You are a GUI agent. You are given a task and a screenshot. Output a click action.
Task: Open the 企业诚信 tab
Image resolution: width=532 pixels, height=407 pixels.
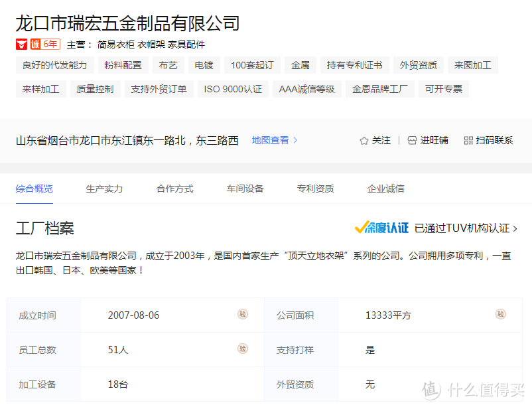[x=385, y=189]
